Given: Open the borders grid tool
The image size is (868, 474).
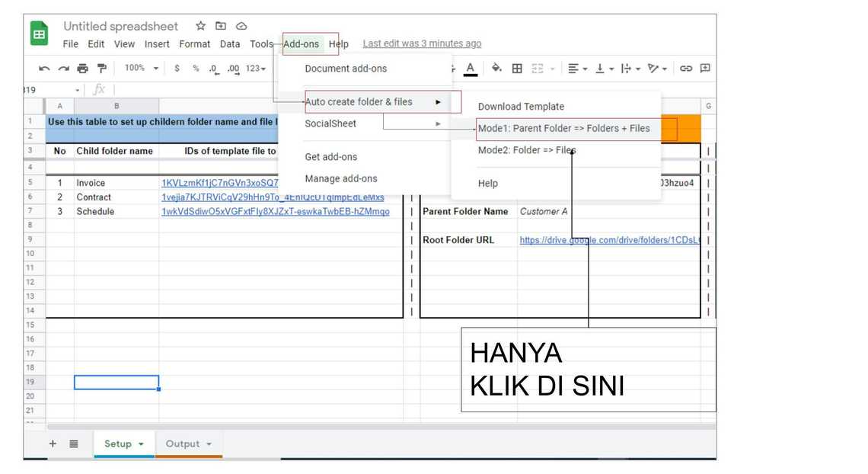Looking at the screenshot, I should (517, 69).
